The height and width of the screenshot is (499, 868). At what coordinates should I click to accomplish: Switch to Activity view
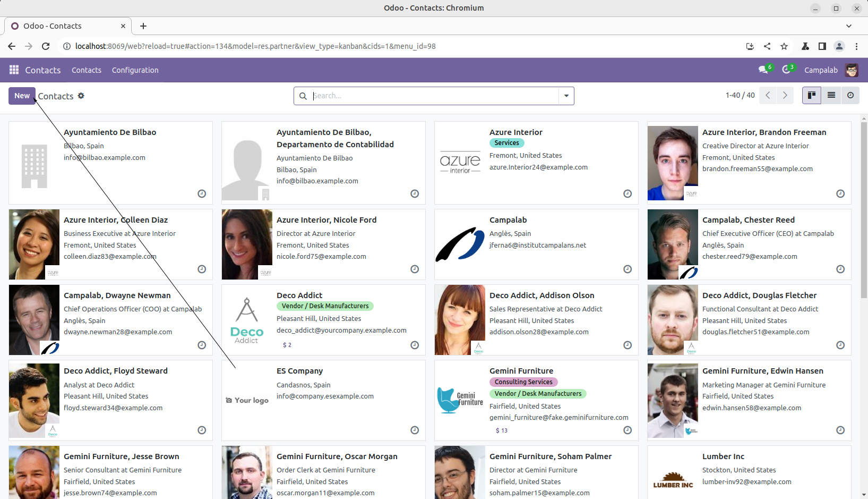tap(850, 96)
